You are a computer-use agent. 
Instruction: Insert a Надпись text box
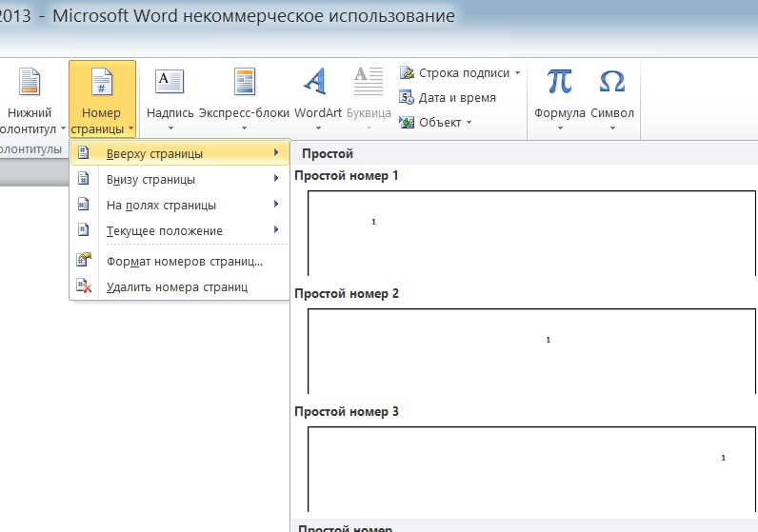point(170,81)
